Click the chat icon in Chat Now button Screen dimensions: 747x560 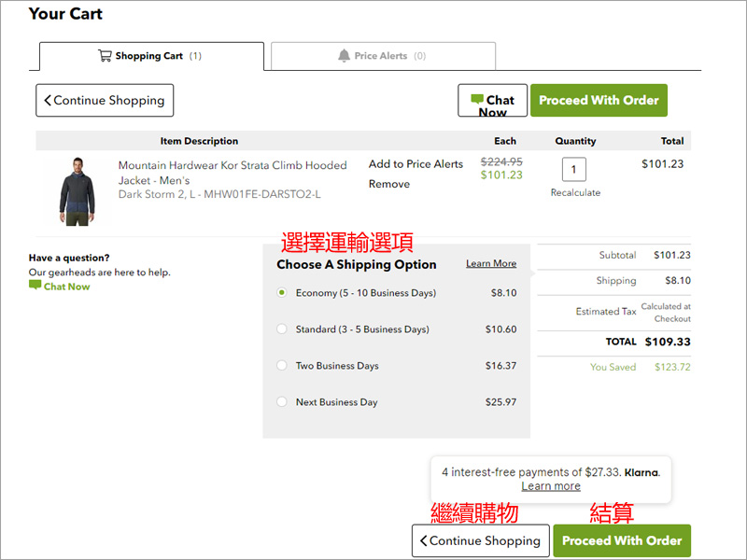click(477, 99)
